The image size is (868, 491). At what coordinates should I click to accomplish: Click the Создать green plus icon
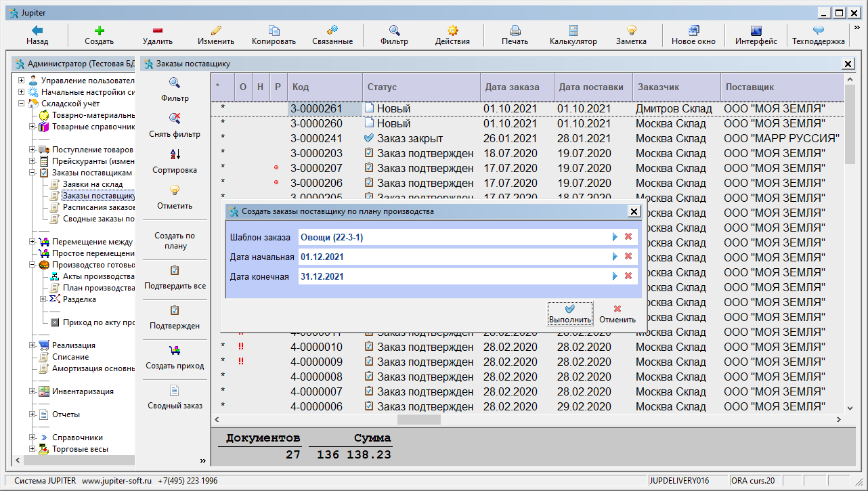pyautogui.click(x=99, y=30)
